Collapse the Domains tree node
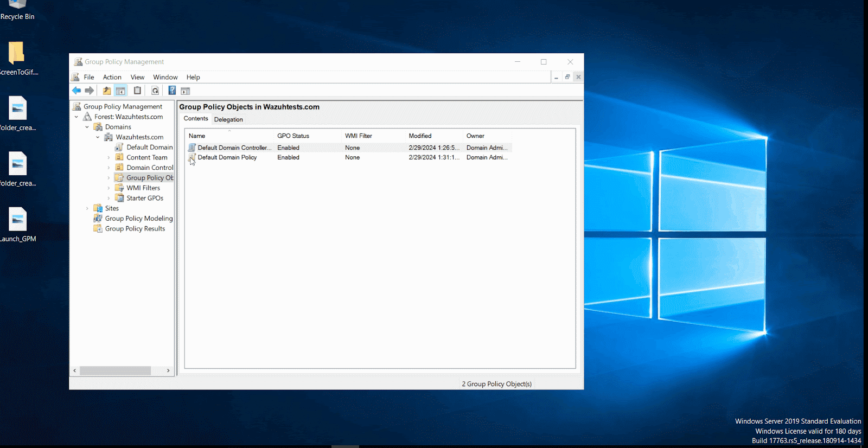The width and height of the screenshot is (868, 448). [87, 127]
